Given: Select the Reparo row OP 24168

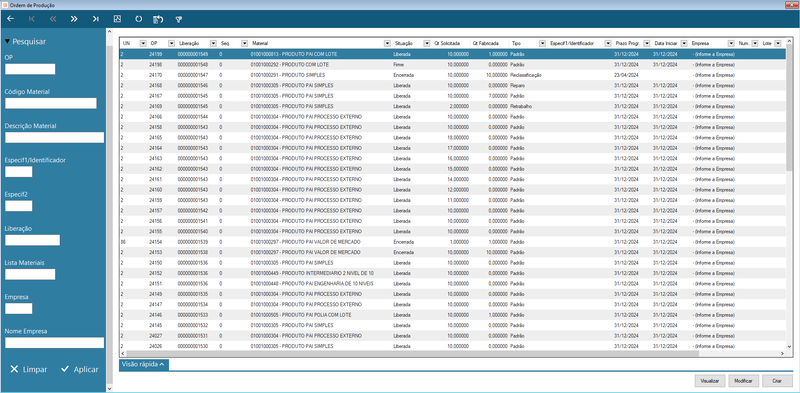Looking at the screenshot, I should (453, 86).
